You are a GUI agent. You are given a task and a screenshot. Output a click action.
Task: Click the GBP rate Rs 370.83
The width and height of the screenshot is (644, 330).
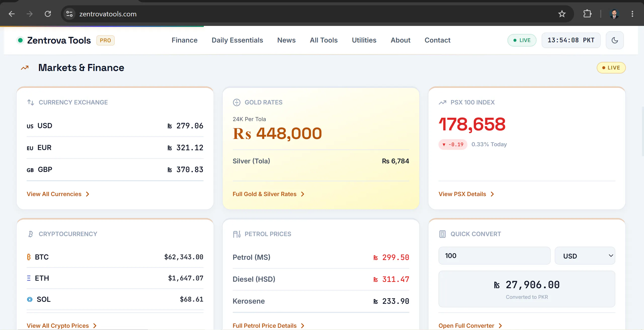185,170
